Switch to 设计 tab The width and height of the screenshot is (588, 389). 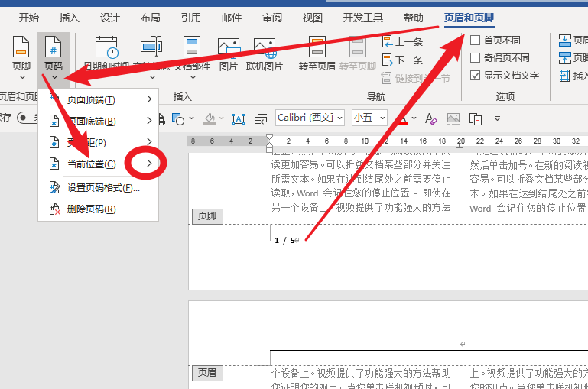click(x=110, y=18)
